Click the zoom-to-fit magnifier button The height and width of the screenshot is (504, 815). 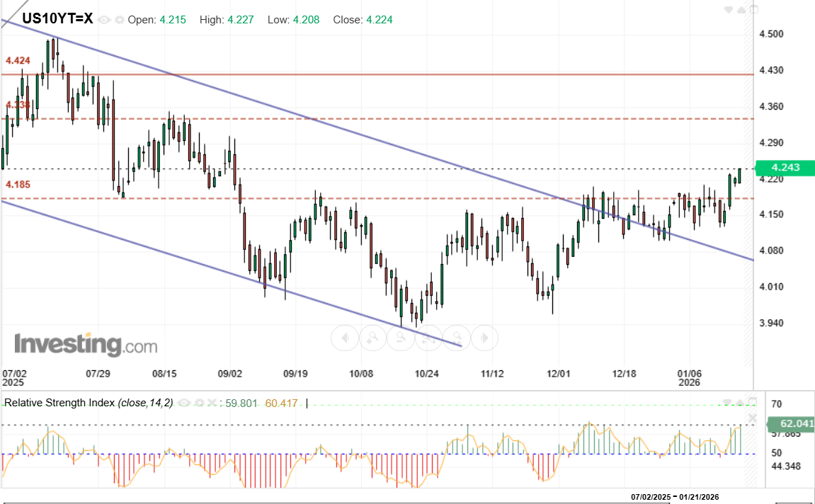pyautogui.click(x=457, y=338)
